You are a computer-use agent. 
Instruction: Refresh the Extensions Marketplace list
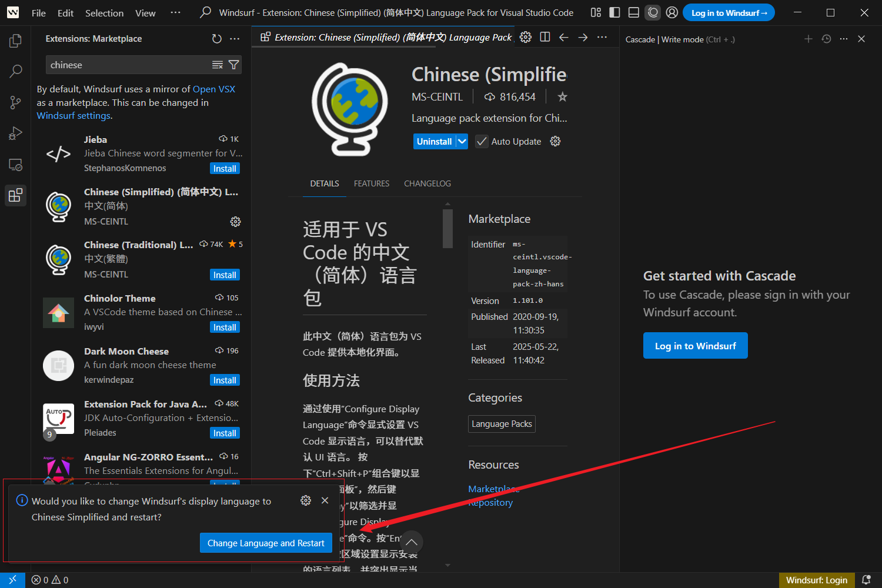coord(217,39)
